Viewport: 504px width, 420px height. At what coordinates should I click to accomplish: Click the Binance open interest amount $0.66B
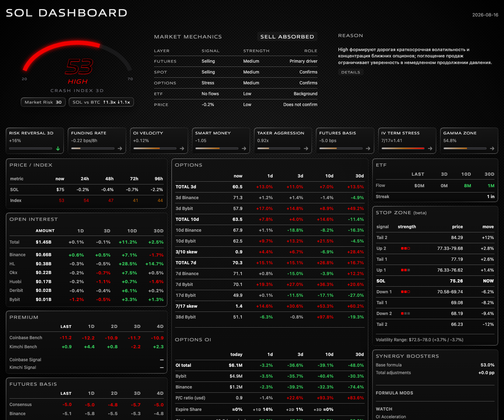[x=43, y=255]
